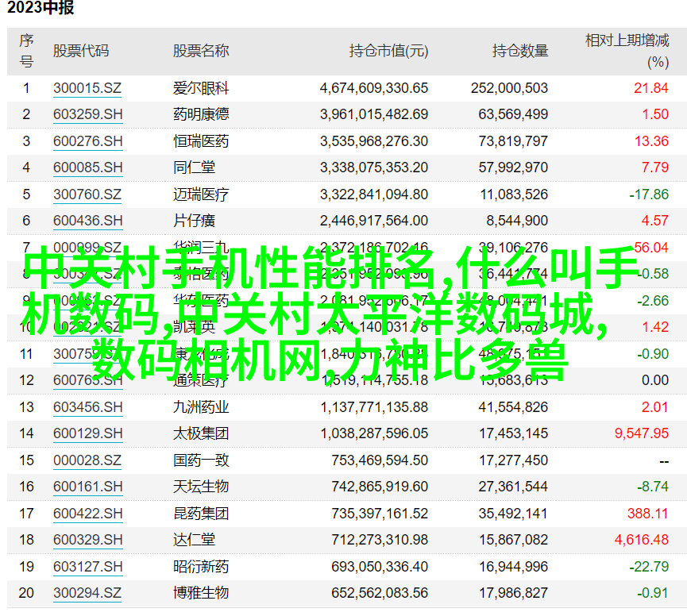This screenshot has height=616, width=687.
Task: Click the 股票代码 column header
Action: click(x=81, y=52)
